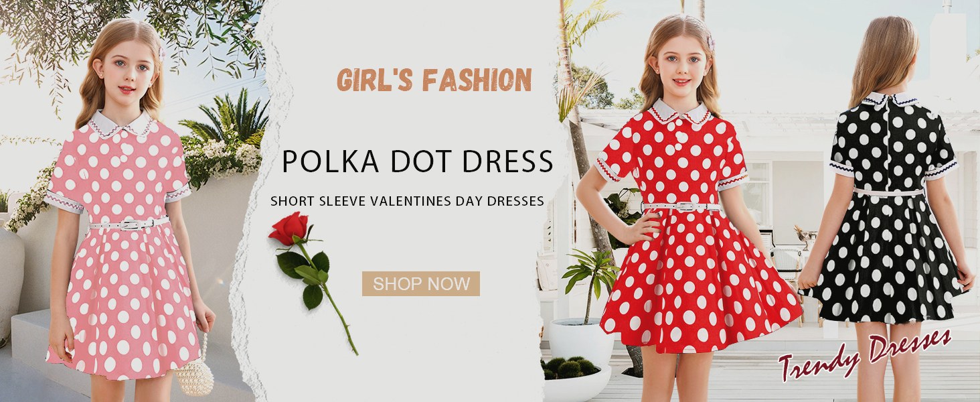Click the Trendy Dresses script text

[864, 352]
